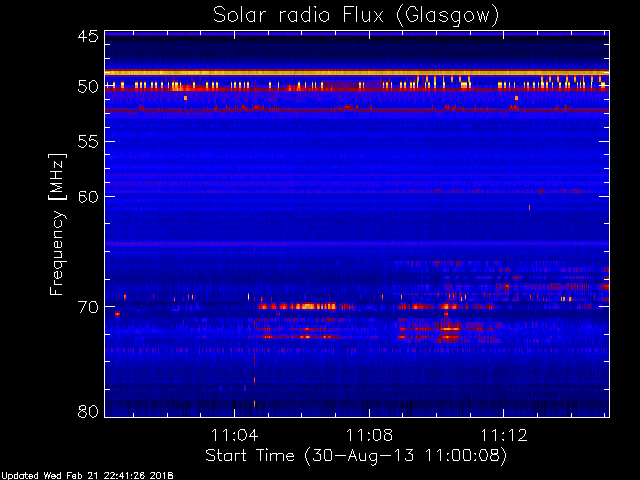The height and width of the screenshot is (480, 640).
Task: Click the 55 frequency axis tick label
Action: pyautogui.click(x=88, y=142)
